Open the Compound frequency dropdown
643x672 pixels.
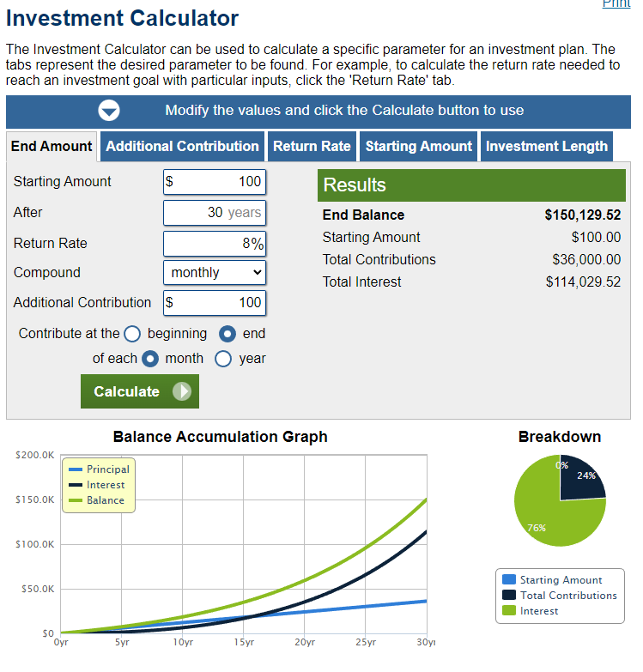click(214, 273)
